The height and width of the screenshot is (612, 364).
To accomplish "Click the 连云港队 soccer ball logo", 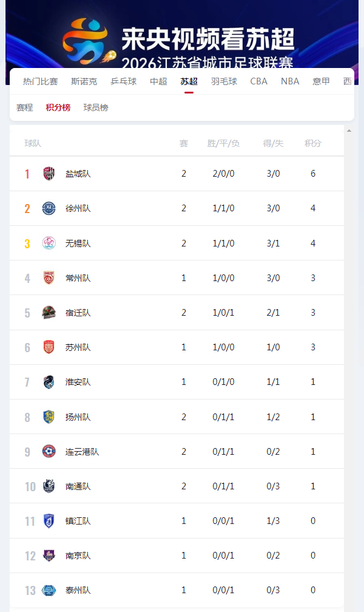I will [x=49, y=451].
